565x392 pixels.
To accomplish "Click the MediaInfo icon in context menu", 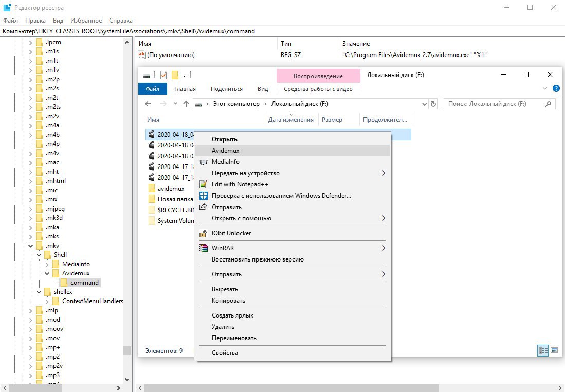I will point(203,162).
